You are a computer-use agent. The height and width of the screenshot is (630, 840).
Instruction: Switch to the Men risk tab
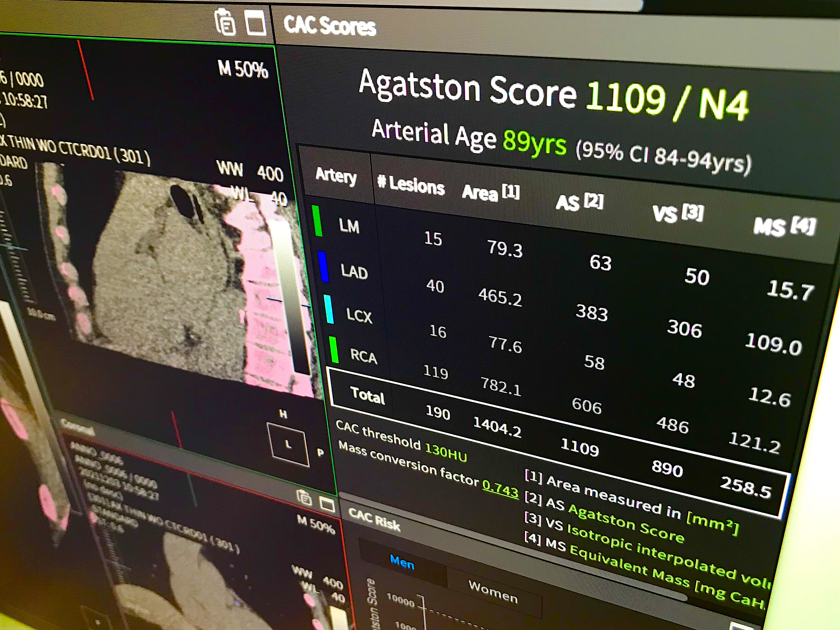[x=402, y=562]
